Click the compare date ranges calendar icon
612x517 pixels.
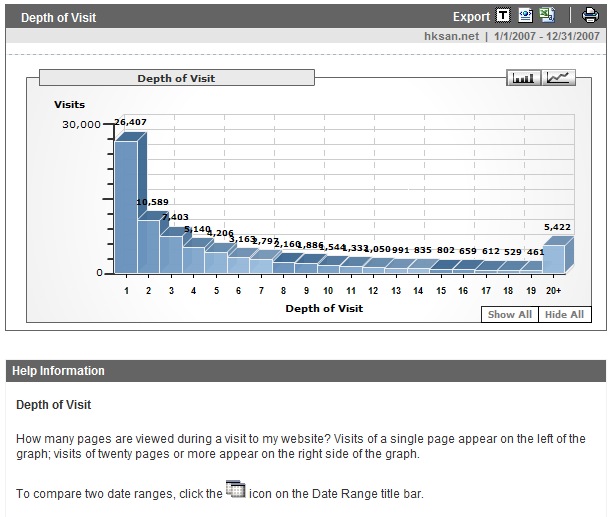click(x=235, y=489)
